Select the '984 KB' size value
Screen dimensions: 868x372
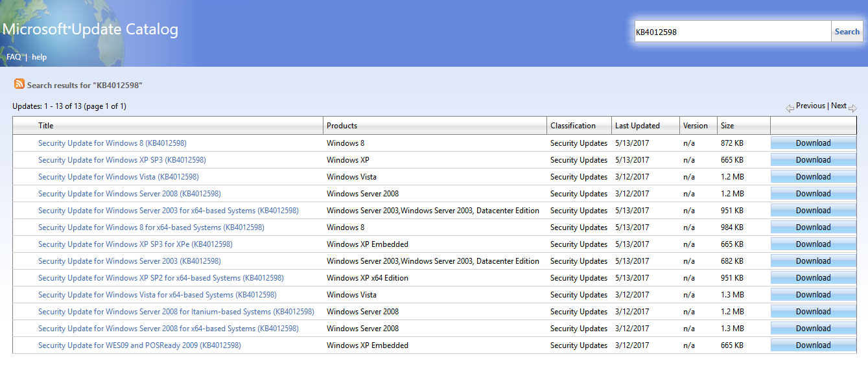[x=732, y=227]
